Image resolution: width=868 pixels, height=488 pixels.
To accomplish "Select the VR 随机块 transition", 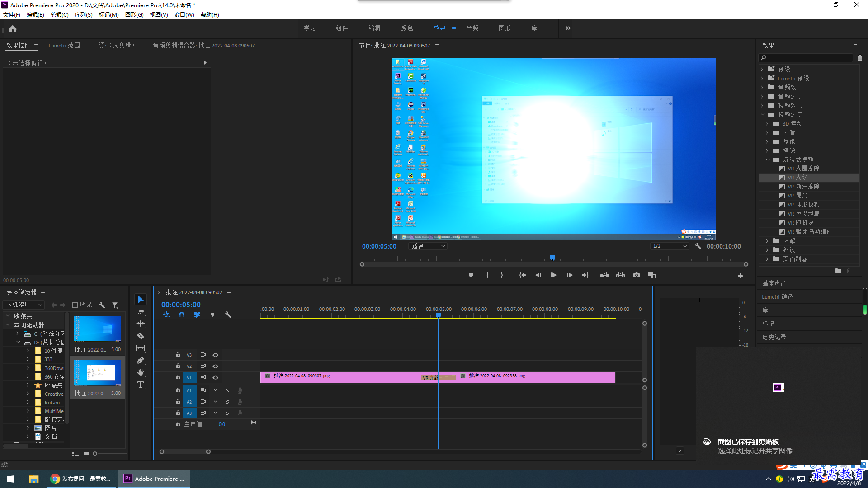I will coord(800,222).
